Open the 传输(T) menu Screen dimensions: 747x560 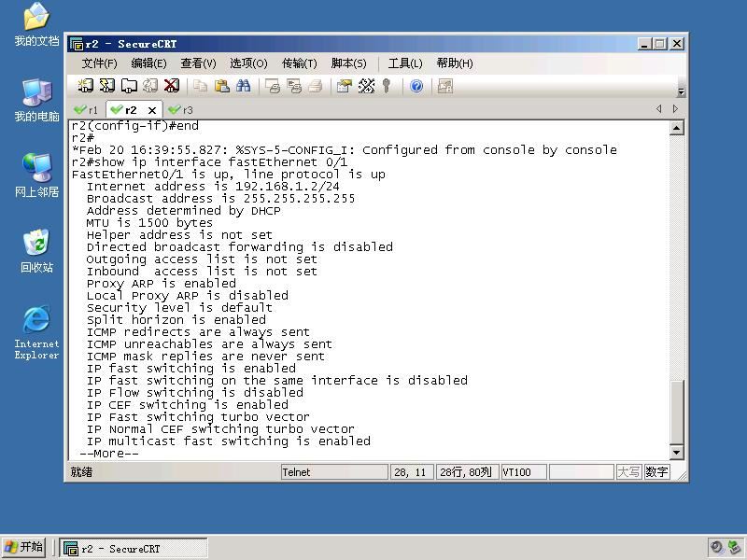(299, 63)
